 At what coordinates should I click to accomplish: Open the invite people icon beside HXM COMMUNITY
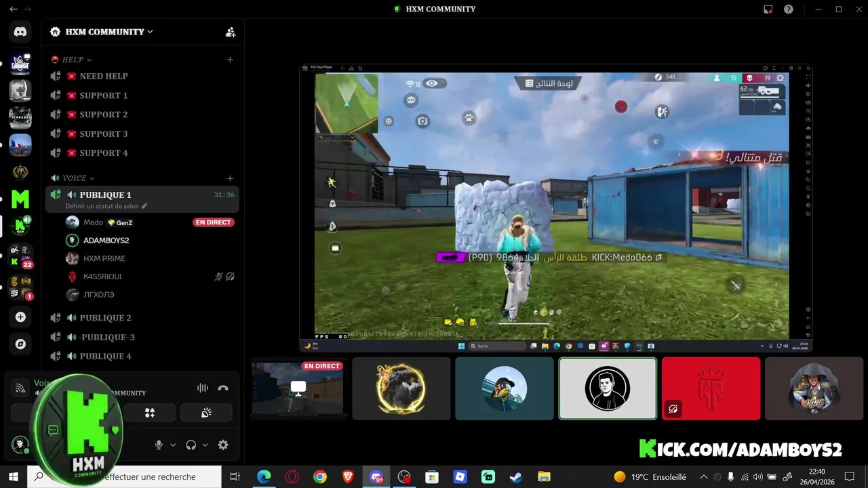point(231,32)
